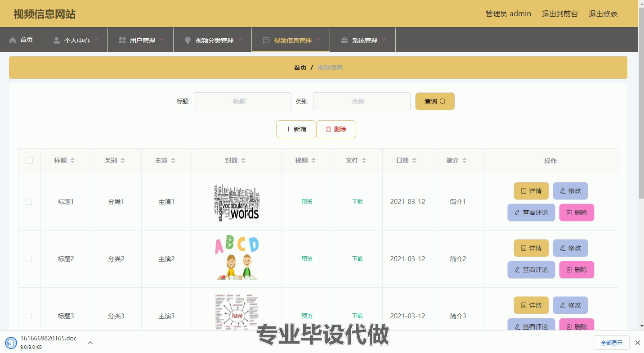This screenshot has width=644, height=353.
Task: Click the sort arrows on 标题 column
Action: coord(72,161)
